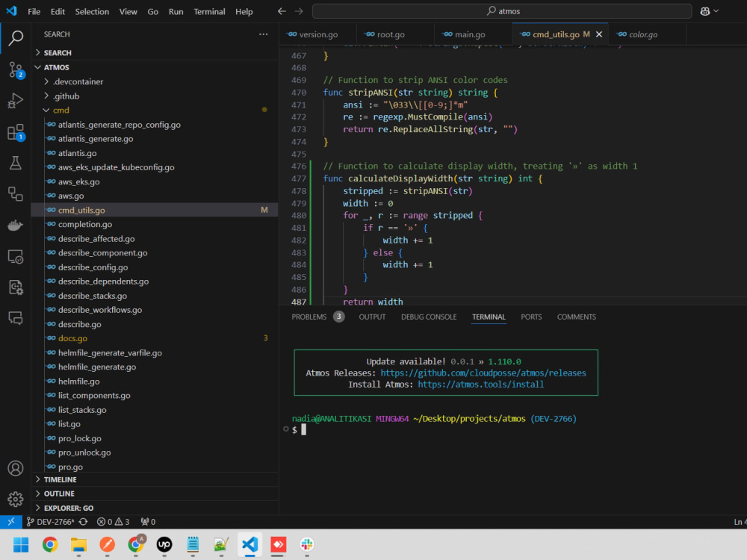This screenshot has width=747, height=560.
Task: Open Atmos releases GitHub link in terminal
Action: click(483, 373)
